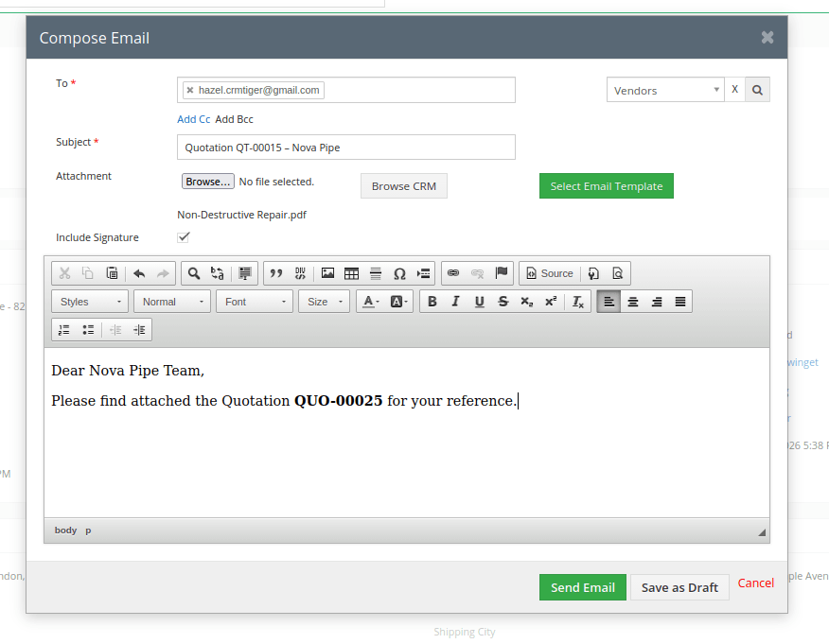Clear selected module with X button

[x=734, y=89]
